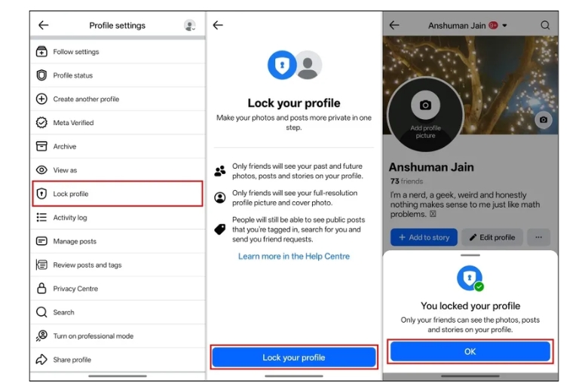Open Follow settings
Viewport: 588px width, 392px height.
pos(118,52)
